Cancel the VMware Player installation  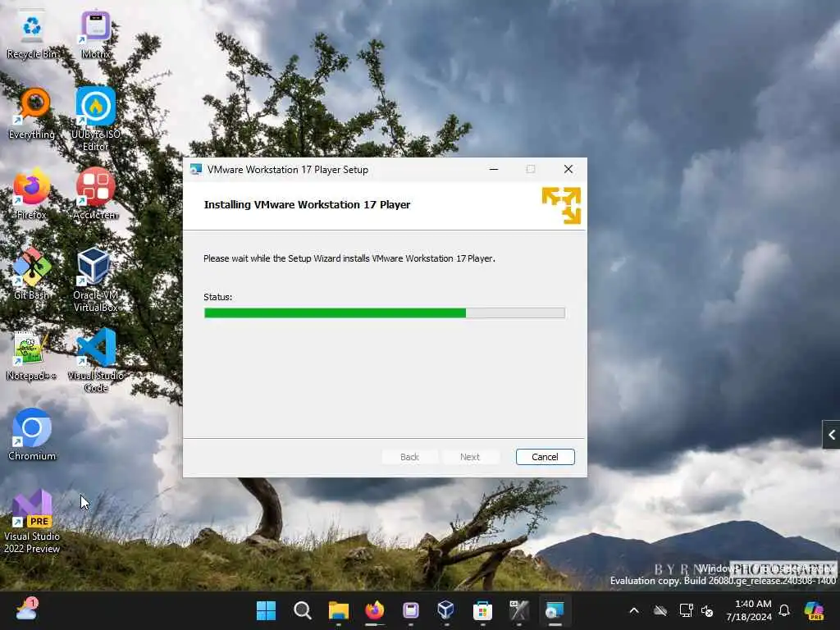(x=545, y=457)
